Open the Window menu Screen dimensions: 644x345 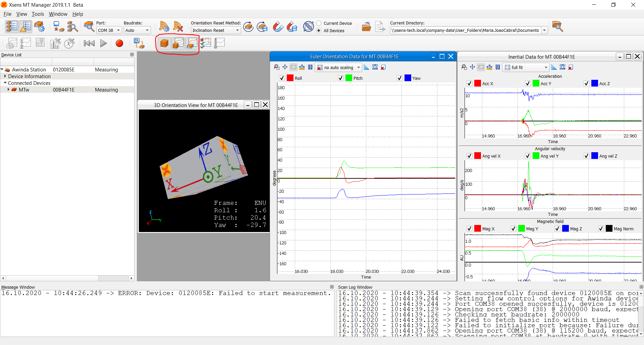point(58,14)
